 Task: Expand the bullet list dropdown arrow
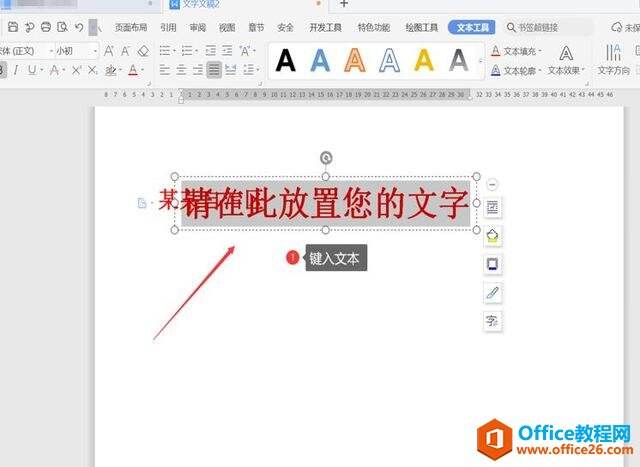coord(174,51)
